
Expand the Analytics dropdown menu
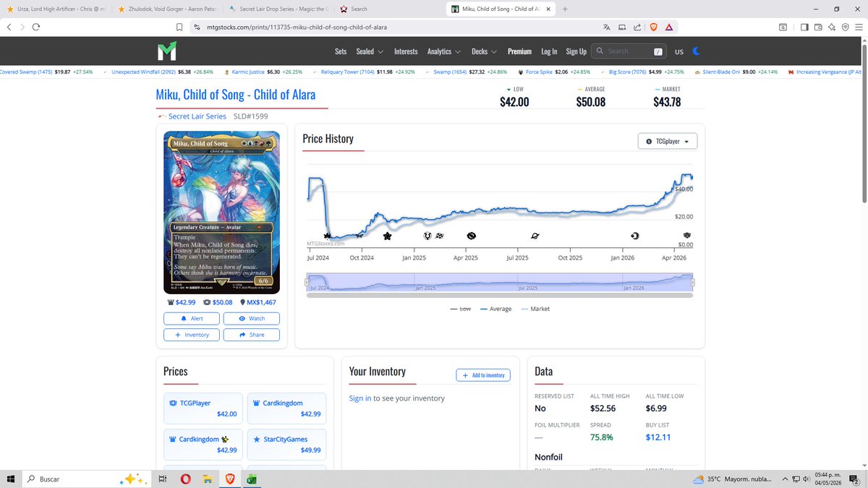click(x=444, y=51)
